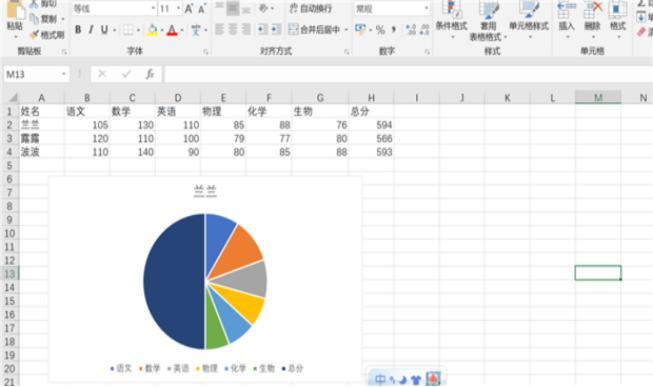Click the formula bar input field

(x=408, y=74)
